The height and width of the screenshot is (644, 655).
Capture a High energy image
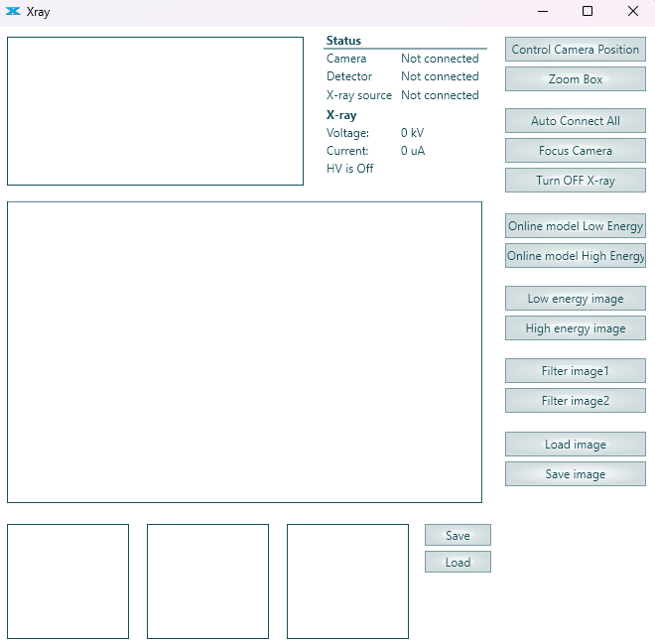pos(576,328)
